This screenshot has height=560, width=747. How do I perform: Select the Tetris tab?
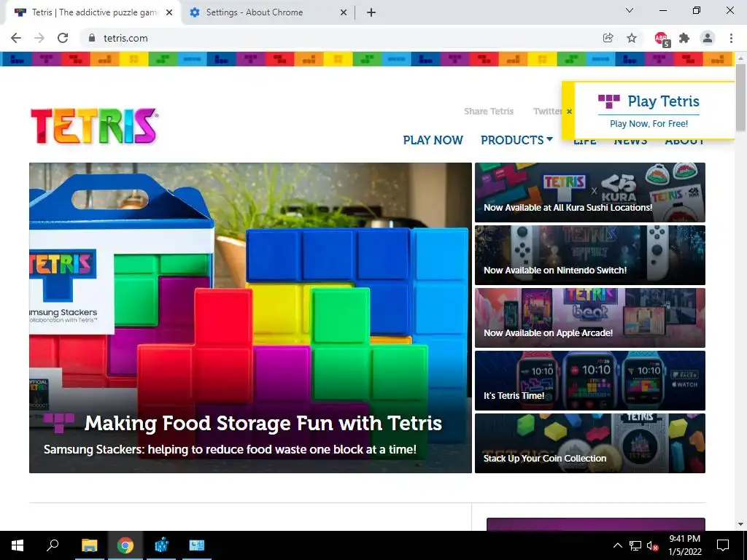(93, 13)
